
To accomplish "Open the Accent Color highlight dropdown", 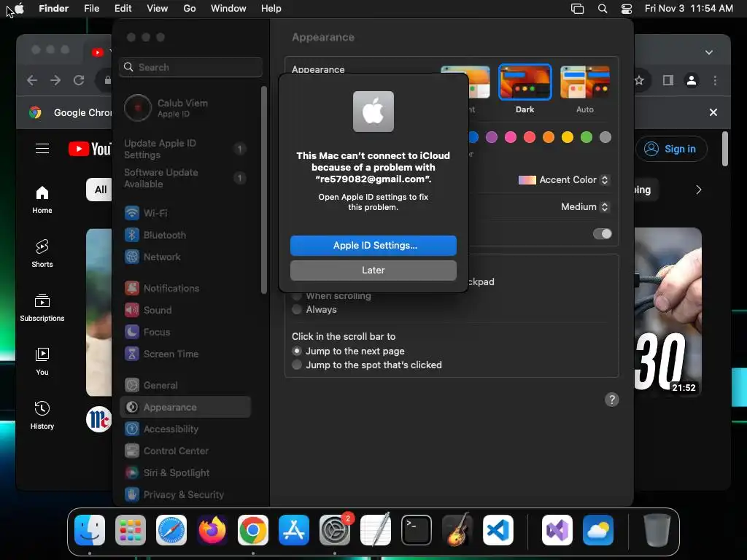I will [x=564, y=179].
